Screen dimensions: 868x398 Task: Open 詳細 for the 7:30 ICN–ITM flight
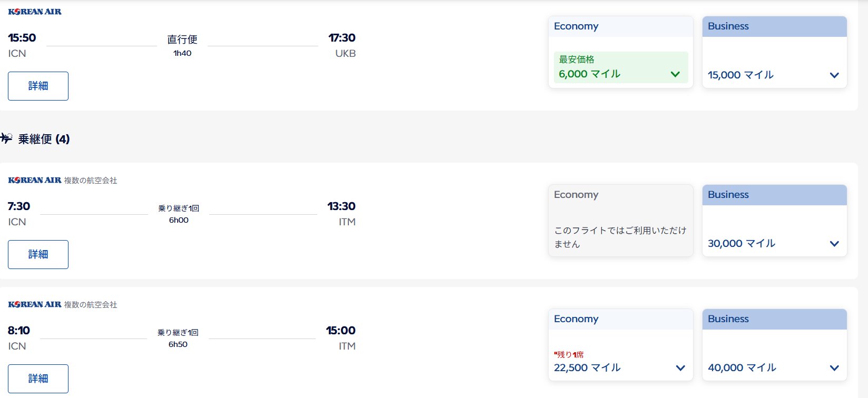pos(38,254)
